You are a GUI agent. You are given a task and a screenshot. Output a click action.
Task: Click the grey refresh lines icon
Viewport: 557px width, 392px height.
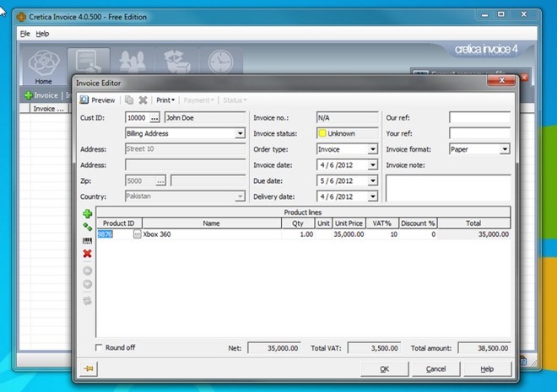tap(88, 301)
